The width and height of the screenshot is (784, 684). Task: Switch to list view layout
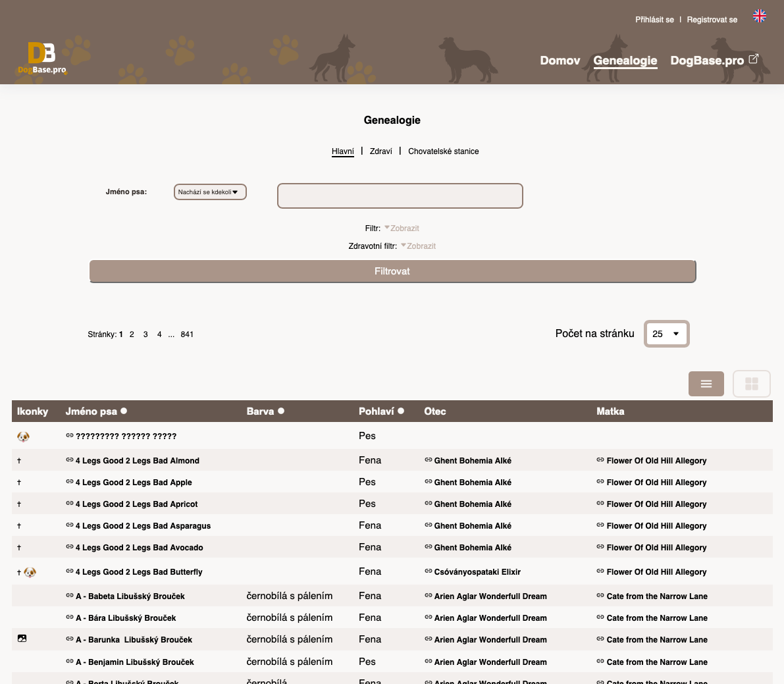tap(706, 384)
